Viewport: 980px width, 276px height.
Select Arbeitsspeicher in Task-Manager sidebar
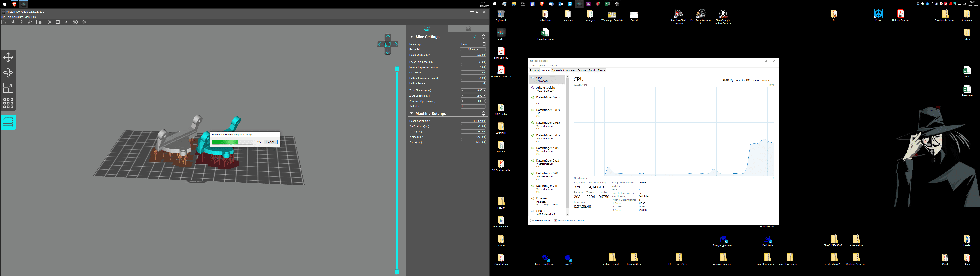click(546, 88)
